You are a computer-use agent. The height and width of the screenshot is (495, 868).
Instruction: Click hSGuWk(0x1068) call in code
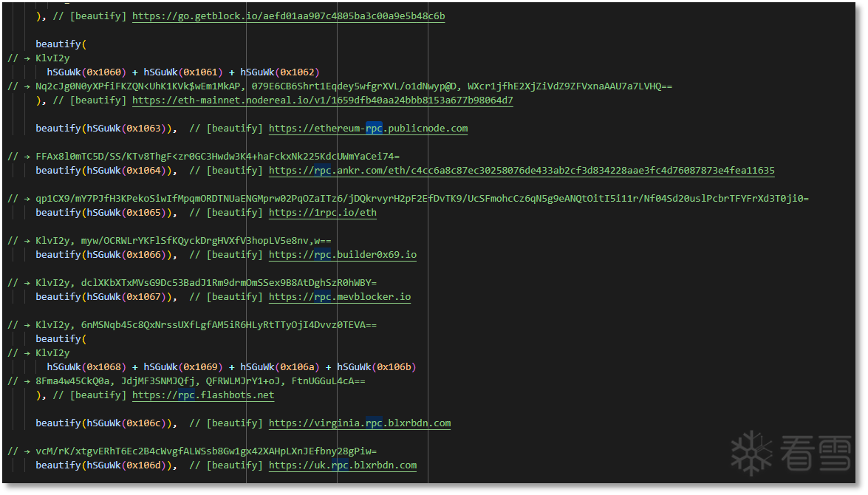tap(86, 366)
